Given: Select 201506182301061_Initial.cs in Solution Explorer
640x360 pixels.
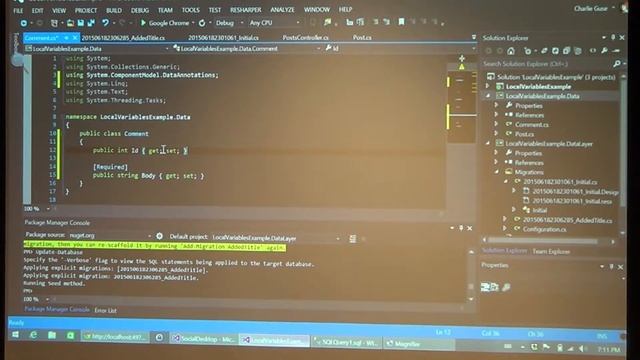Looking at the screenshot, I should [x=560, y=182].
